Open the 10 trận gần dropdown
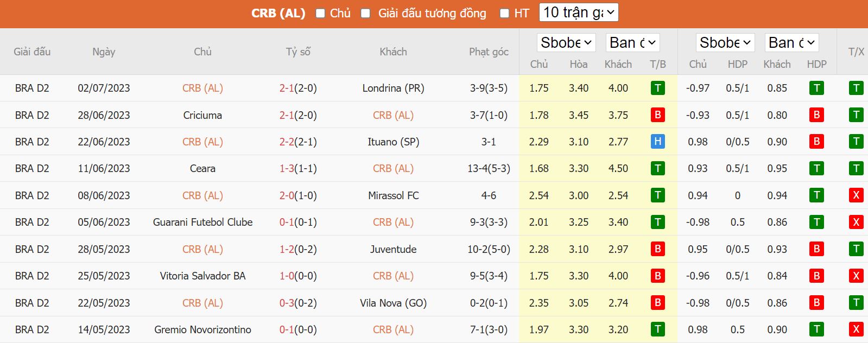Image resolution: width=868 pixels, height=343 pixels. click(578, 12)
